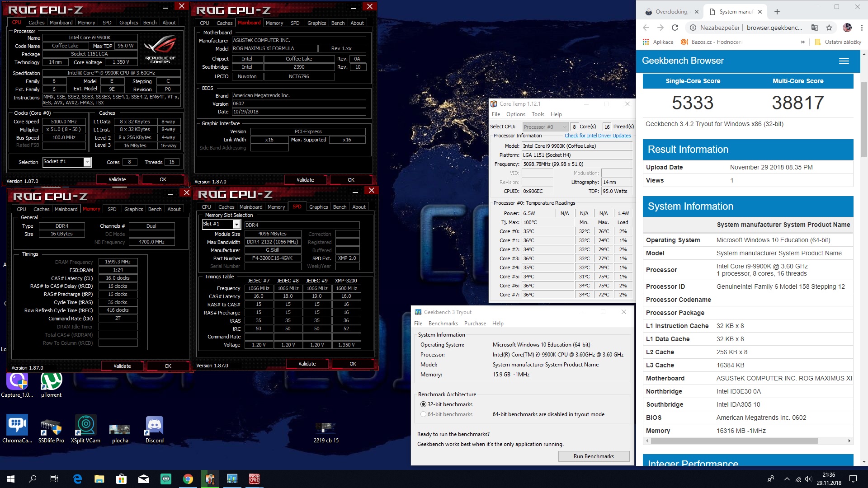Click the ROG CPU-Z taskbar icon

click(254, 479)
